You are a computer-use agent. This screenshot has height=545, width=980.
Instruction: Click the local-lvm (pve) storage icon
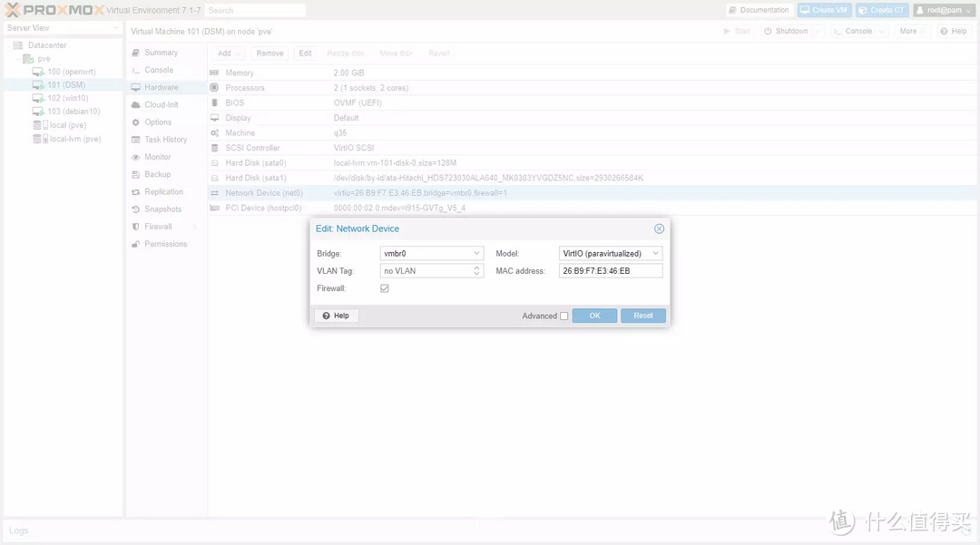click(x=41, y=139)
